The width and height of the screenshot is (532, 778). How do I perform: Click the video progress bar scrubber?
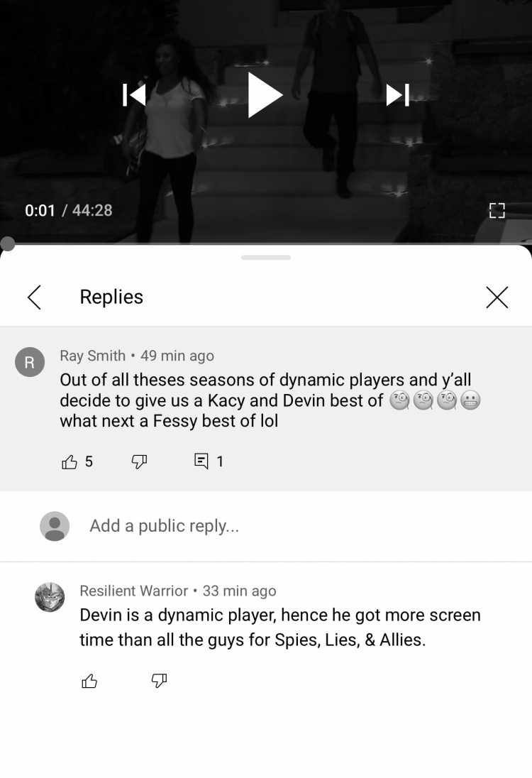point(7,243)
